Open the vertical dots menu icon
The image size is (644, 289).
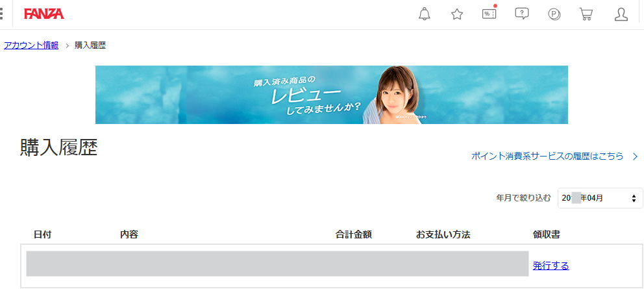click(x=2, y=14)
